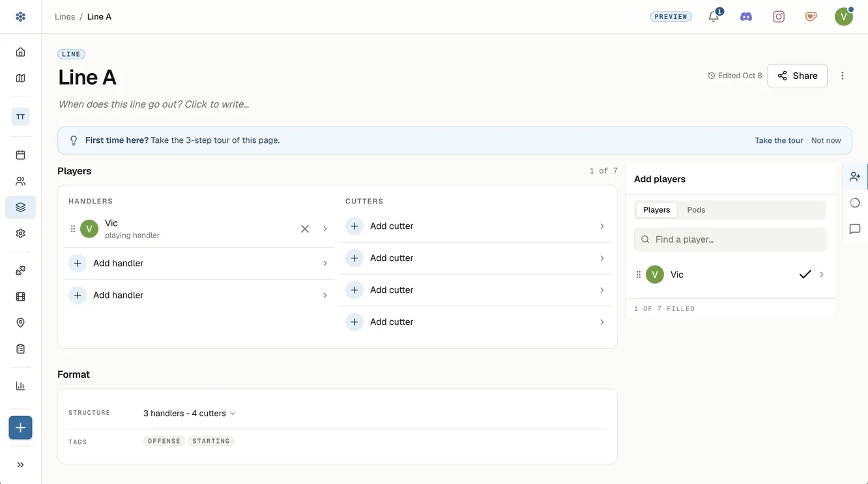Click the coffee cup icon in the header
Screen dimensions: 868x484
click(x=811, y=17)
